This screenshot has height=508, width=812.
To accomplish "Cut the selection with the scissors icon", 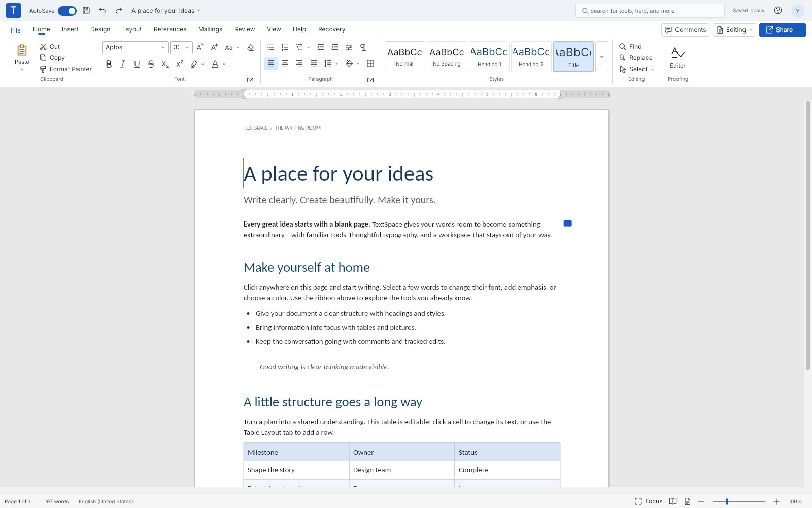I will click(x=43, y=47).
